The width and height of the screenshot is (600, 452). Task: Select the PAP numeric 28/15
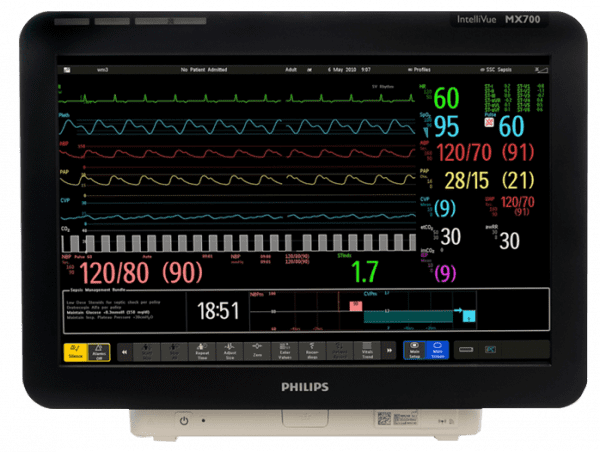467,180
